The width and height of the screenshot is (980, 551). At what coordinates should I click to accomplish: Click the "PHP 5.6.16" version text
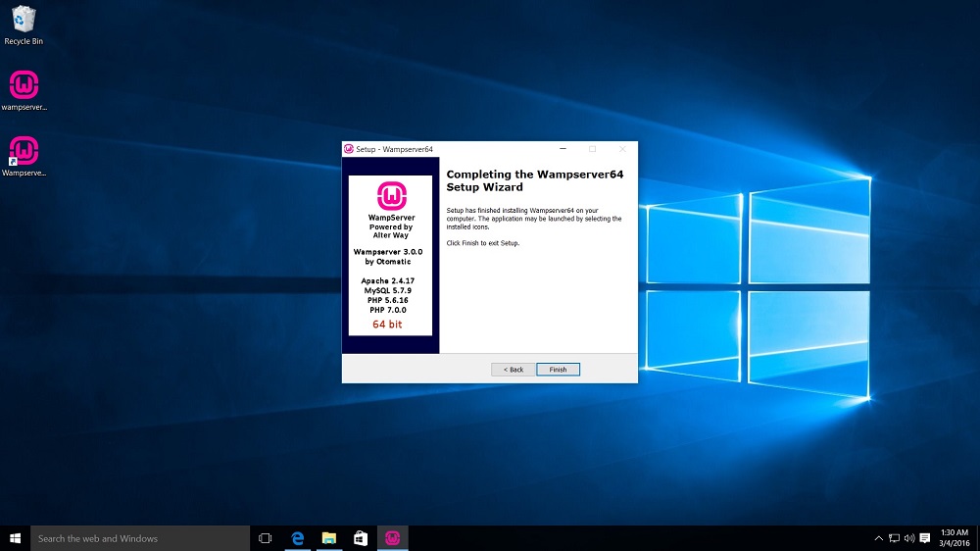387,300
